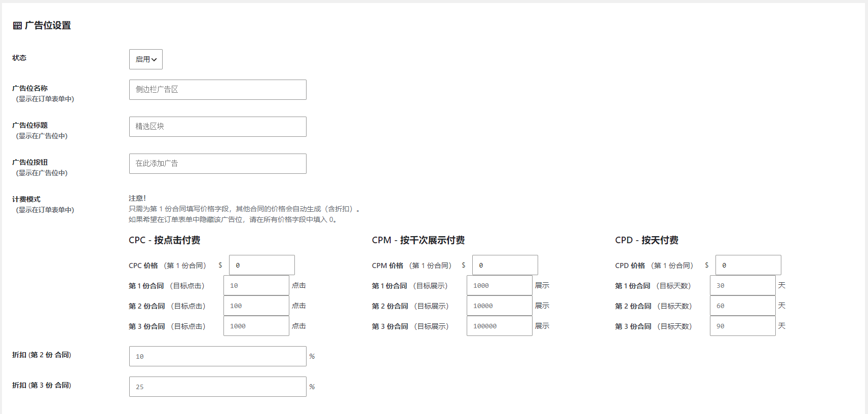Click the 广告位标题 label text
The height and width of the screenshot is (414, 868).
(30, 125)
